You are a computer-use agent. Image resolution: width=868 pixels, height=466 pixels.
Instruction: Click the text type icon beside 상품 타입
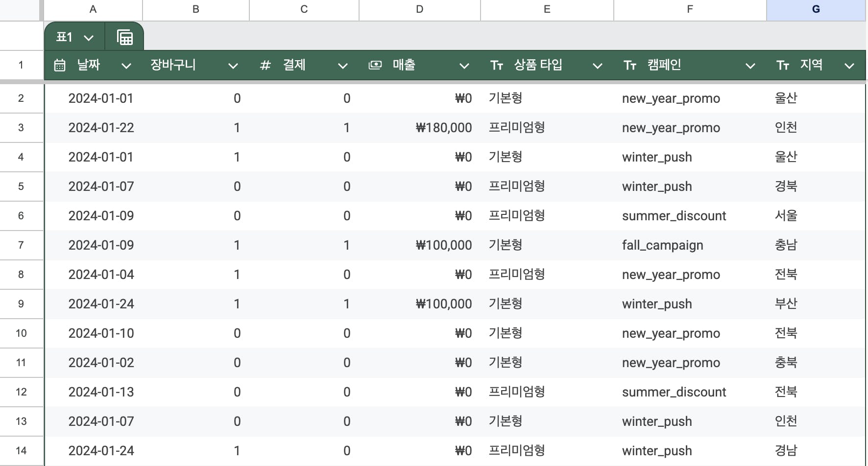click(496, 65)
